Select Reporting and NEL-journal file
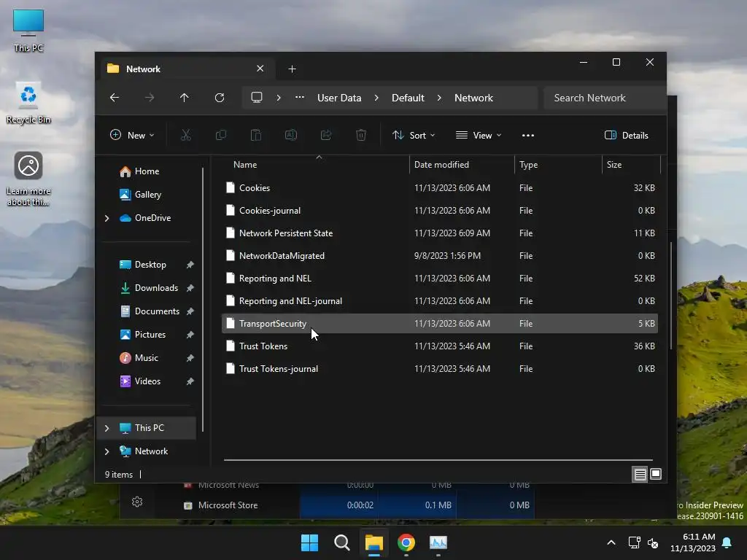This screenshot has height=560, width=747. (440, 301)
